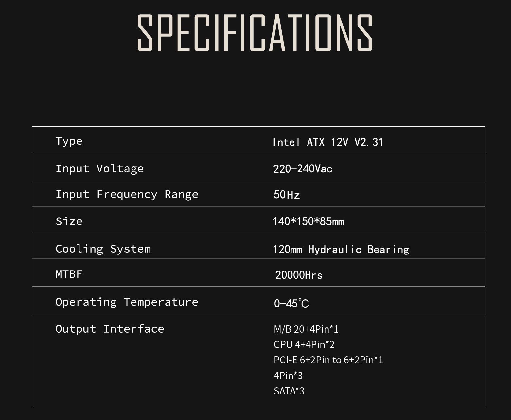
Task: Select the Input Voltage label
Action: pos(99,169)
